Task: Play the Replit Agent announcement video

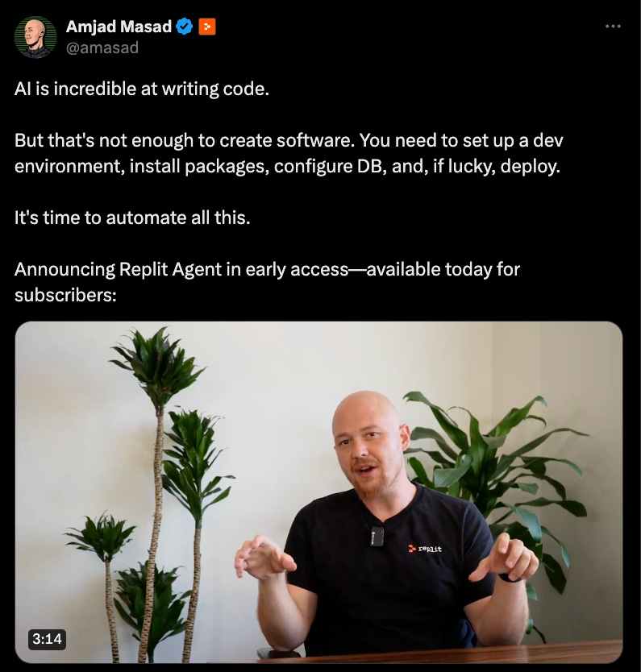Action: 318,492
